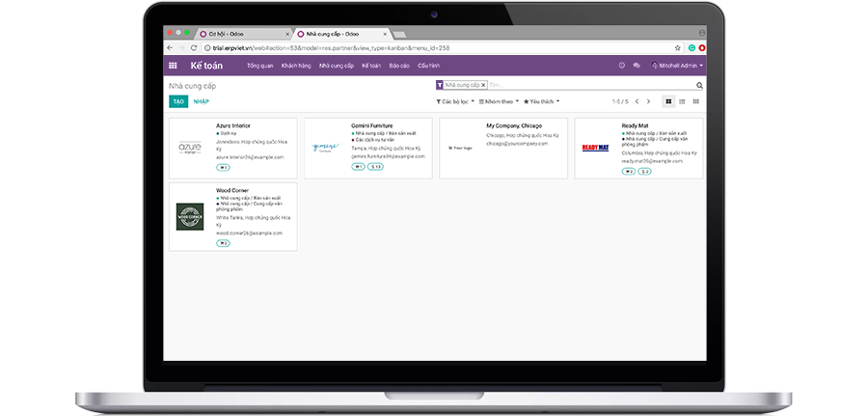This screenshot has width=868, height=416.
Task: Open the Báo cáo menu
Action: 398,66
